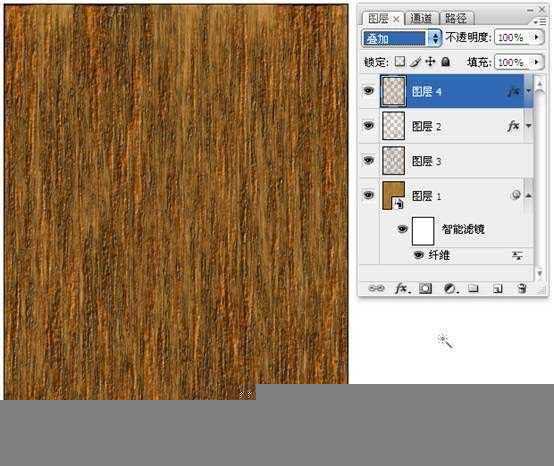Toggle lock position move icon
The height and width of the screenshot is (466, 554).
pos(430,62)
